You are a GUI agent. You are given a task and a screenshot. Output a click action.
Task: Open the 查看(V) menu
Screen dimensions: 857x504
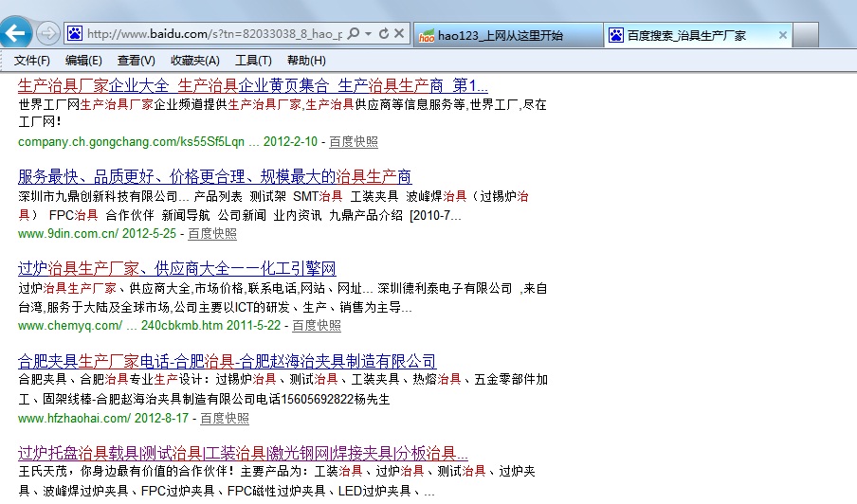click(137, 61)
